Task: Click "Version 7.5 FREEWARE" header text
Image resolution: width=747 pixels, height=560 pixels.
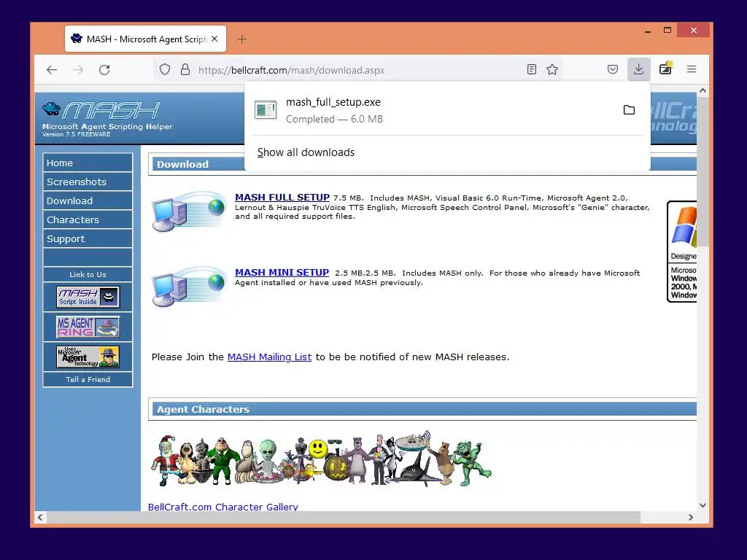Action: [x=76, y=134]
